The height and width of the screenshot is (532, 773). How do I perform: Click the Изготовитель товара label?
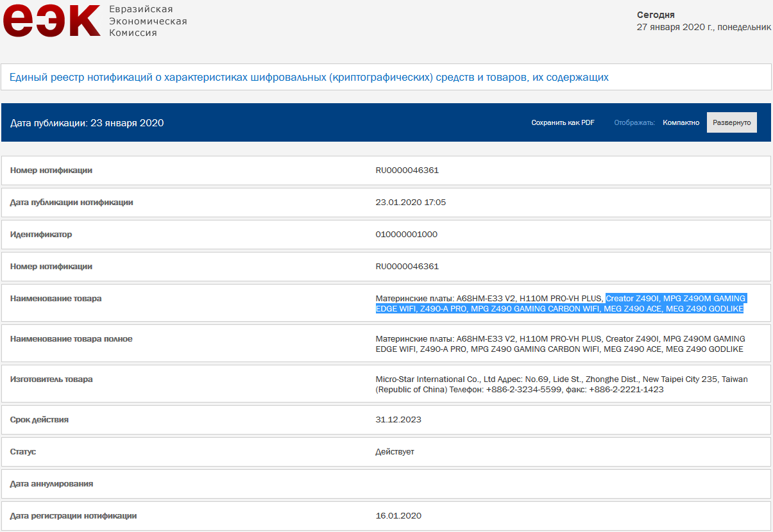point(51,379)
